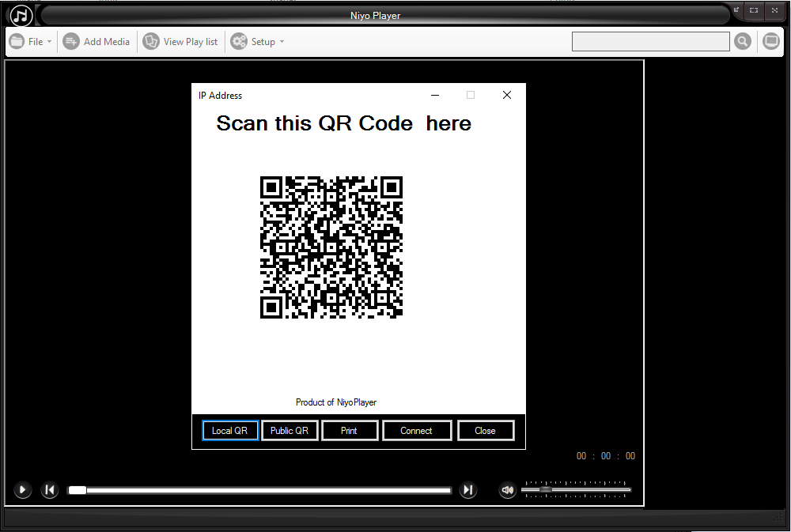
Task: Click Add Media in the toolbar
Action: (97, 41)
